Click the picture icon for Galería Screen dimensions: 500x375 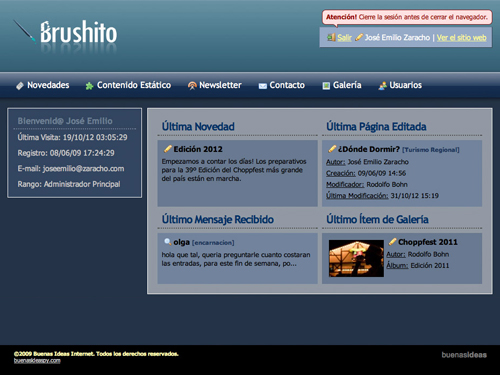pyautogui.click(x=326, y=86)
